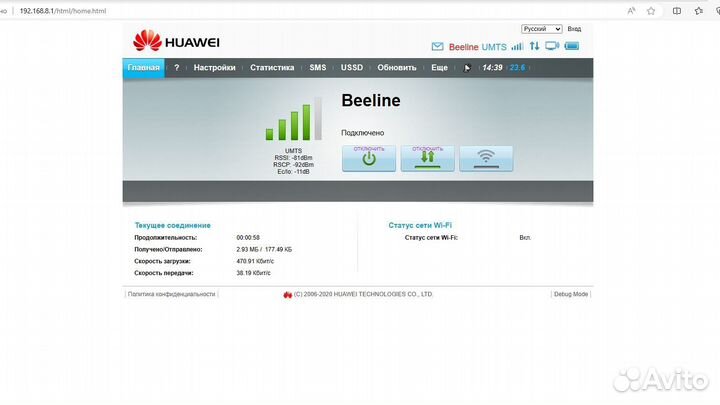Click the battery status icon

572,46
